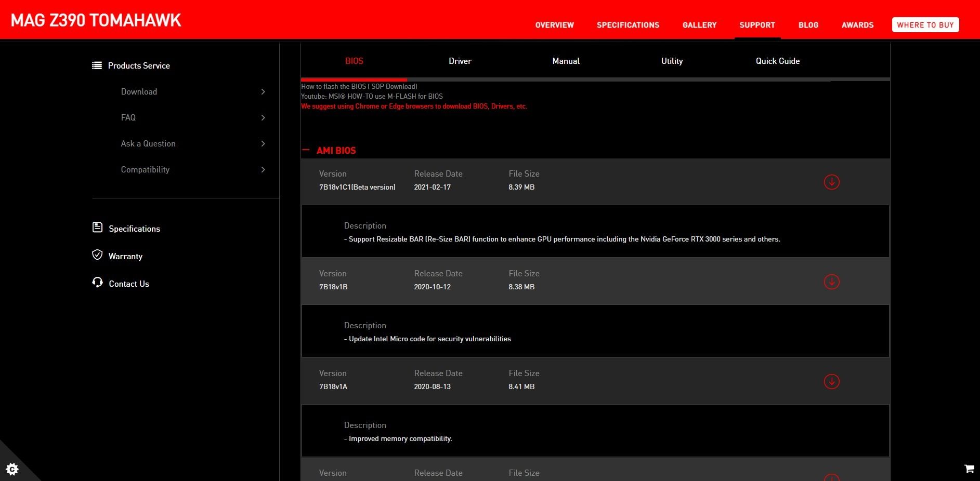Switch to the Driver tab
This screenshot has width=980, height=481.
460,61
